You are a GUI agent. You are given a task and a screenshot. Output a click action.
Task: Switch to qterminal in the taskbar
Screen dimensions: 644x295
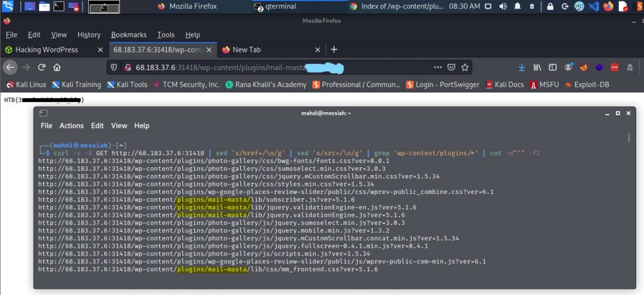click(x=275, y=6)
